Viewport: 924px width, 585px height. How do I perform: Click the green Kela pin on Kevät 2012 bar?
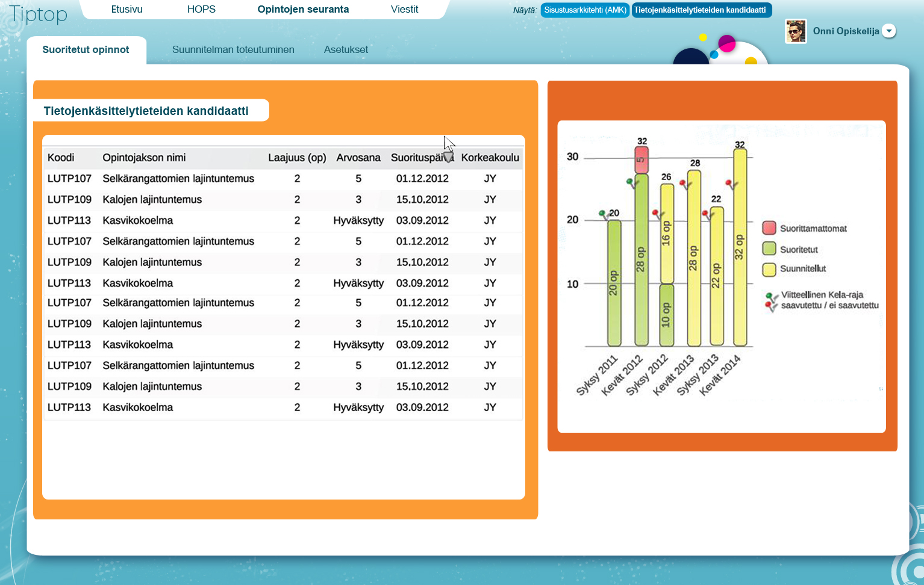pos(631,182)
